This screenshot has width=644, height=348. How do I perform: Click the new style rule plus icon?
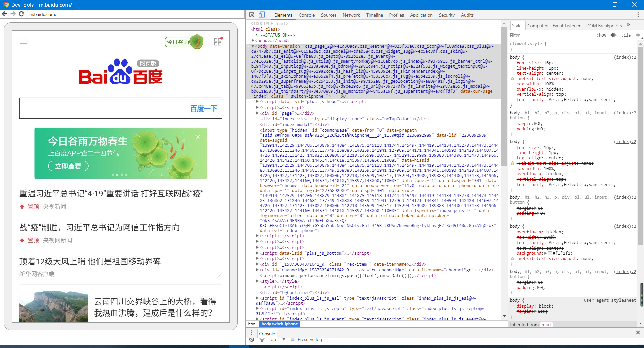(x=638, y=35)
